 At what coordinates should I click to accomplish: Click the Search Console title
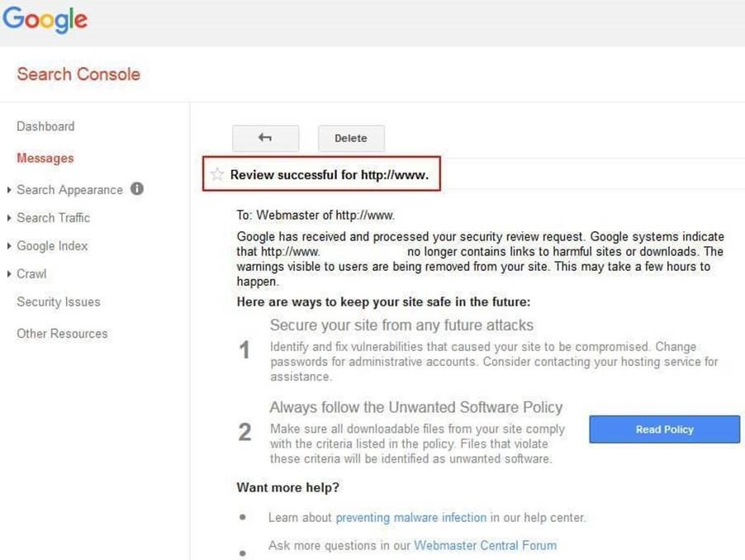(x=78, y=74)
